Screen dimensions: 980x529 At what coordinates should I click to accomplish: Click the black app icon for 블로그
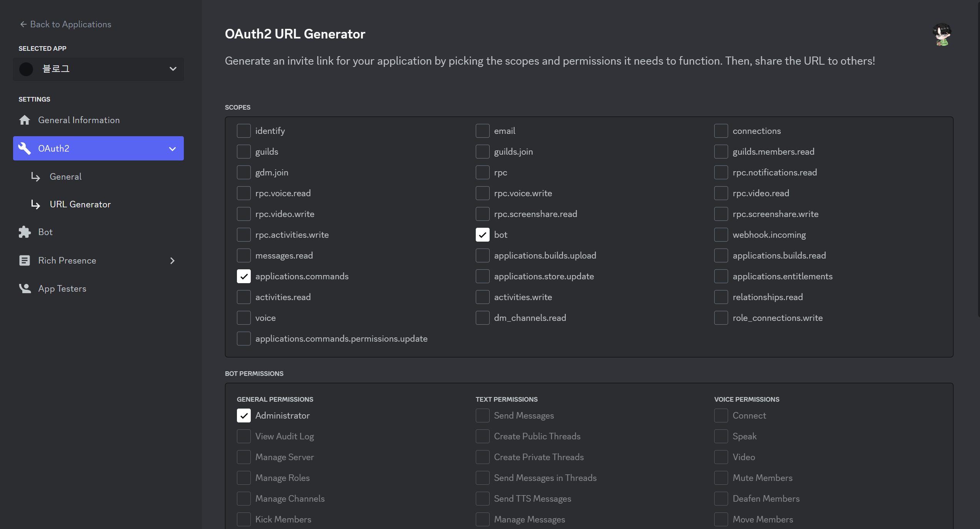pyautogui.click(x=26, y=69)
